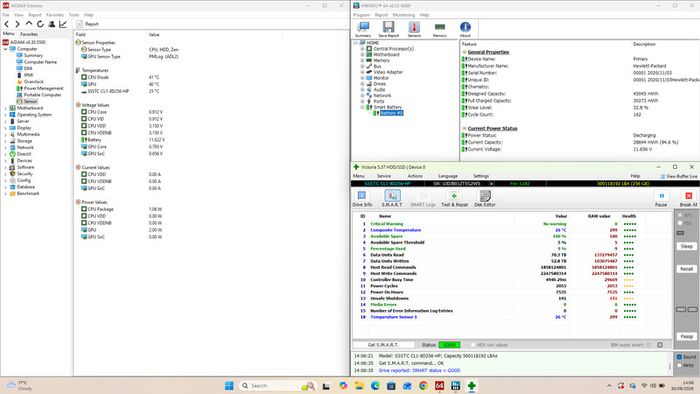Open Victoria View Buffer Live
This screenshot has width=700, height=394.
pyautogui.click(x=679, y=176)
